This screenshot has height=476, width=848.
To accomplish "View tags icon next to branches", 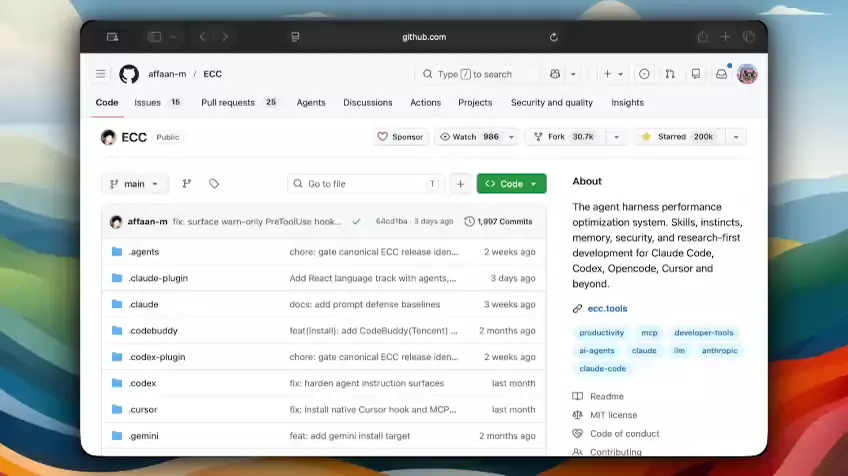I will [x=214, y=184].
